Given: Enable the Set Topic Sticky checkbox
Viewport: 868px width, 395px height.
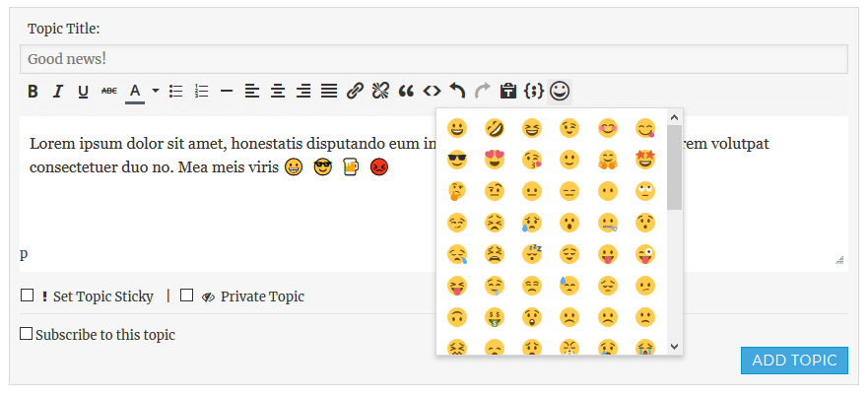Looking at the screenshot, I should tap(28, 296).
